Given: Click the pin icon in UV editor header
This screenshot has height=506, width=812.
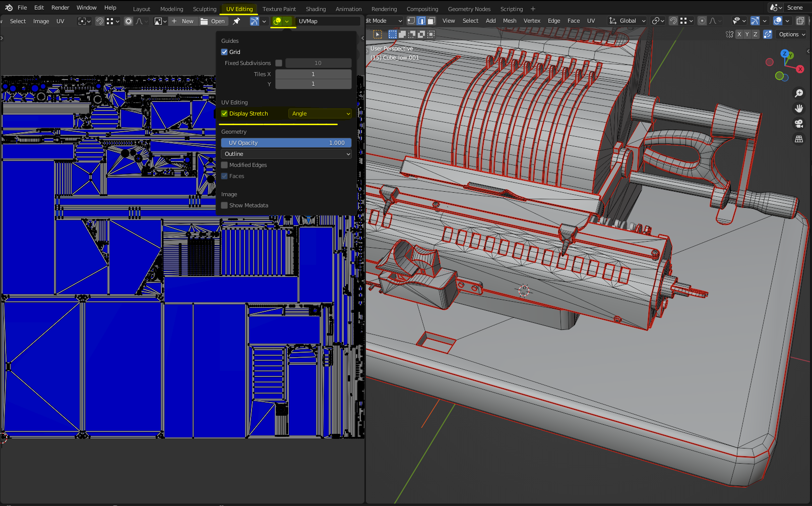Looking at the screenshot, I should coord(237,21).
